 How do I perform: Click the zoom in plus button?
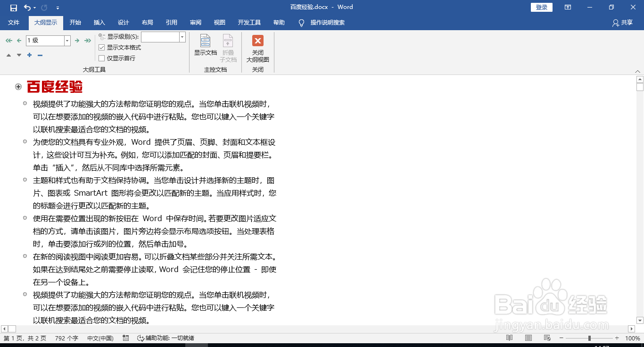[x=617, y=338]
